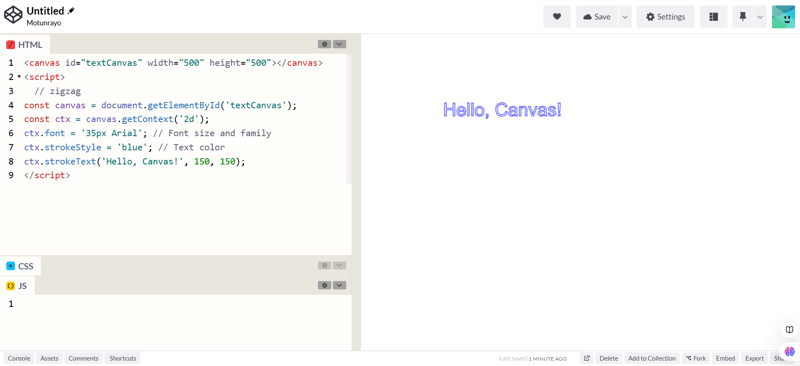
Task: Open the Embed options
Action: click(x=725, y=358)
